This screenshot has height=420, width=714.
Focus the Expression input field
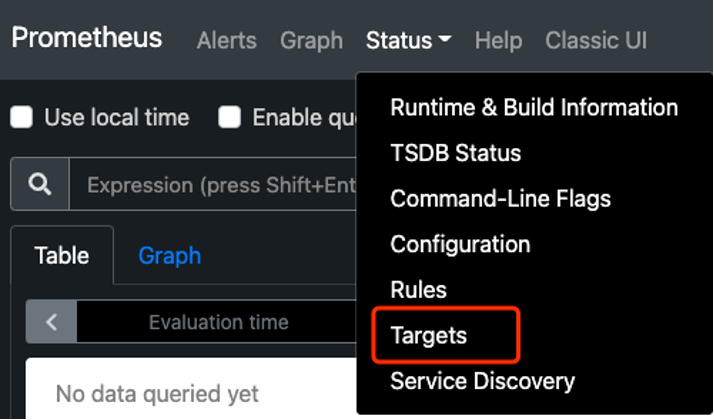215,185
